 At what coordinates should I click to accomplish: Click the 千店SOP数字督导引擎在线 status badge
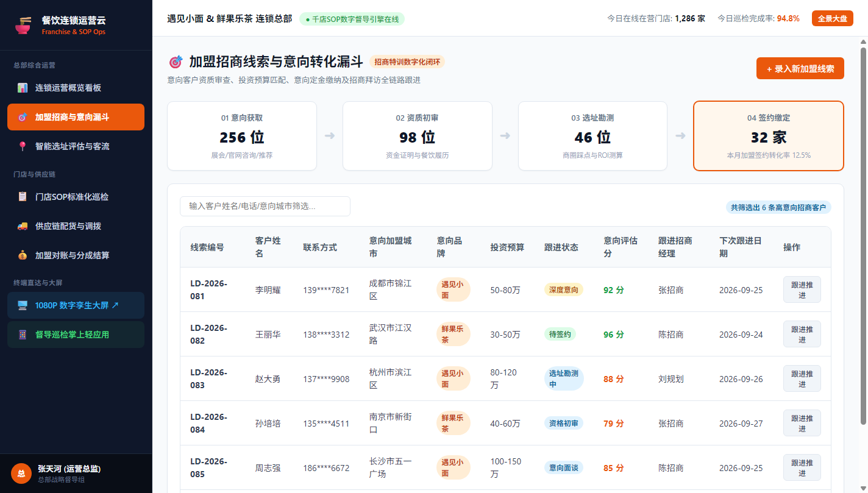click(x=352, y=19)
